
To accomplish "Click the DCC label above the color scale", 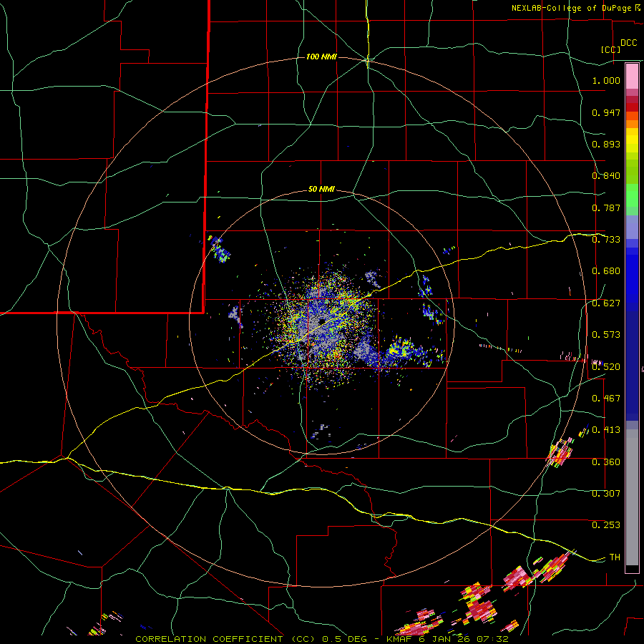I will pyautogui.click(x=629, y=42).
